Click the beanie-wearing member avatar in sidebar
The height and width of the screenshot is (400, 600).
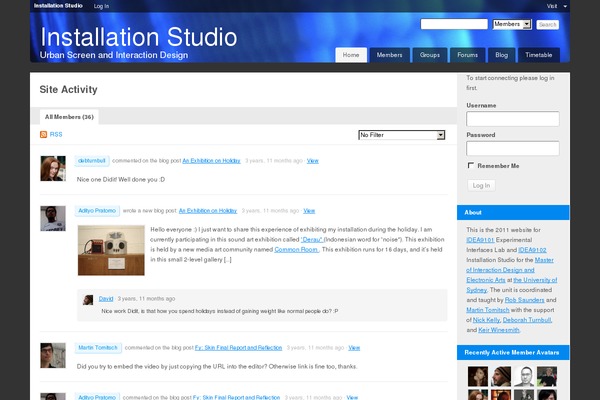(x=501, y=376)
